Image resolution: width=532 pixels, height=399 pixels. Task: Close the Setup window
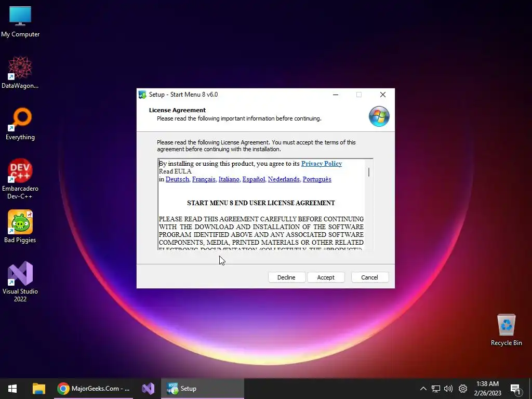(383, 95)
